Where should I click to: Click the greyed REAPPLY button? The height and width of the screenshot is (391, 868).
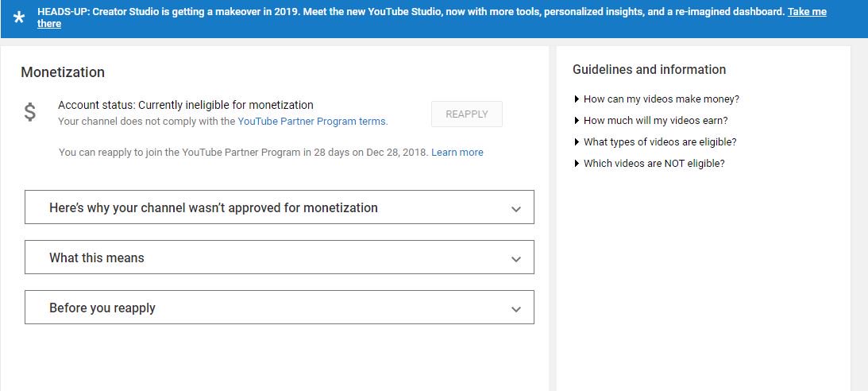[x=467, y=114]
